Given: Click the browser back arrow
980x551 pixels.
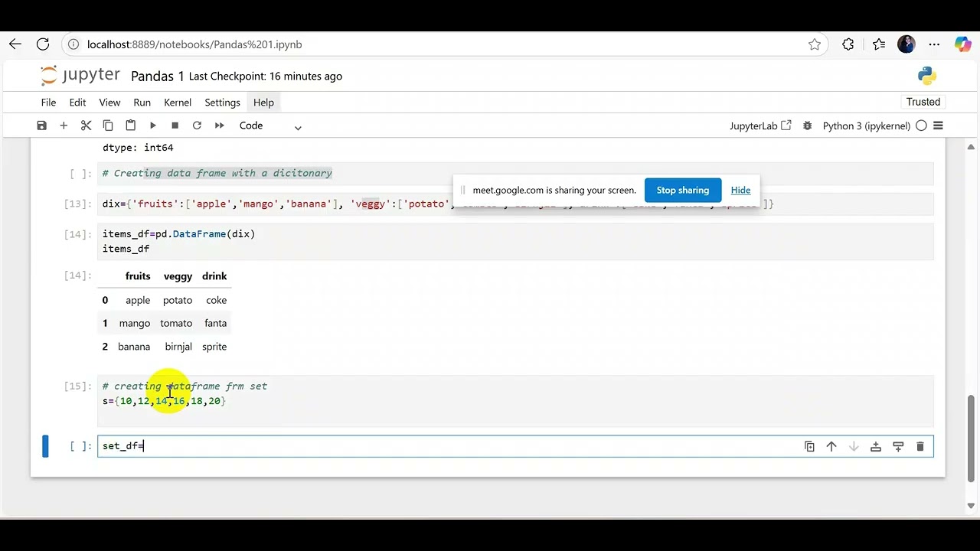Looking at the screenshot, I should tap(15, 44).
